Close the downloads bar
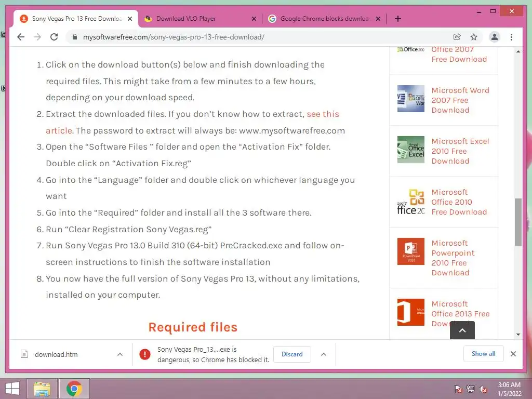This screenshot has width=532, height=399. coord(513,354)
